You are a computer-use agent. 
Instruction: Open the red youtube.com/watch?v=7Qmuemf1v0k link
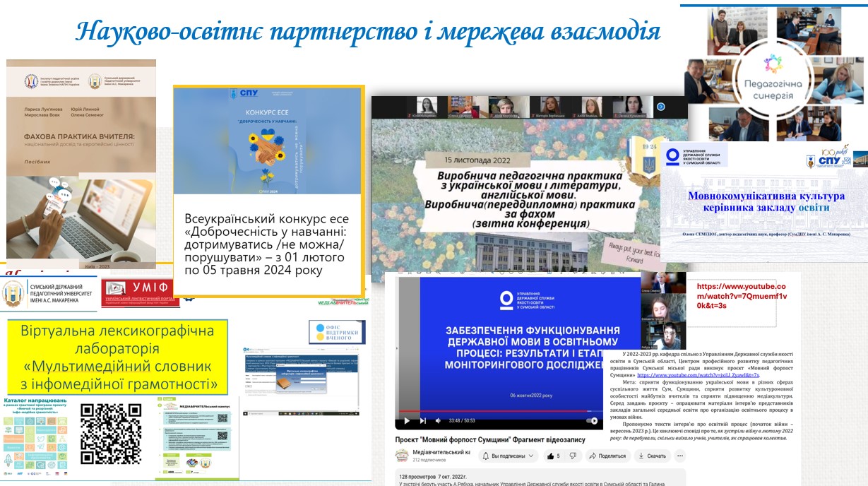(742, 296)
